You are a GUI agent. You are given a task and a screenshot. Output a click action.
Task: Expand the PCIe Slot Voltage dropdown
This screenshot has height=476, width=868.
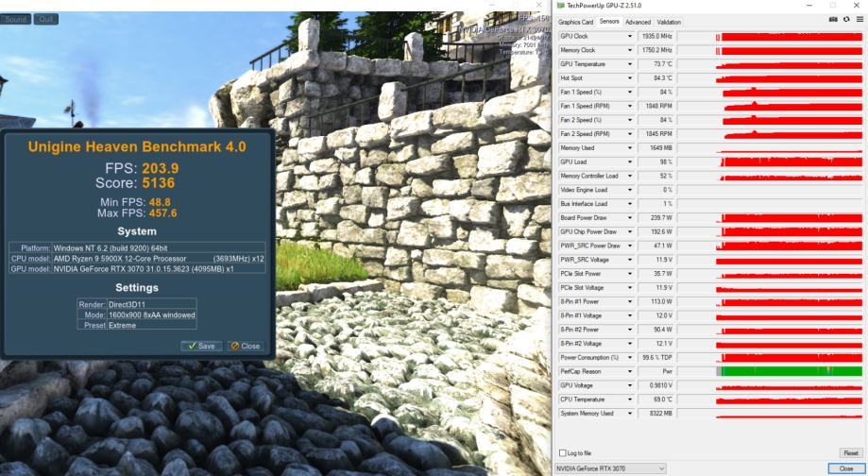(629, 287)
